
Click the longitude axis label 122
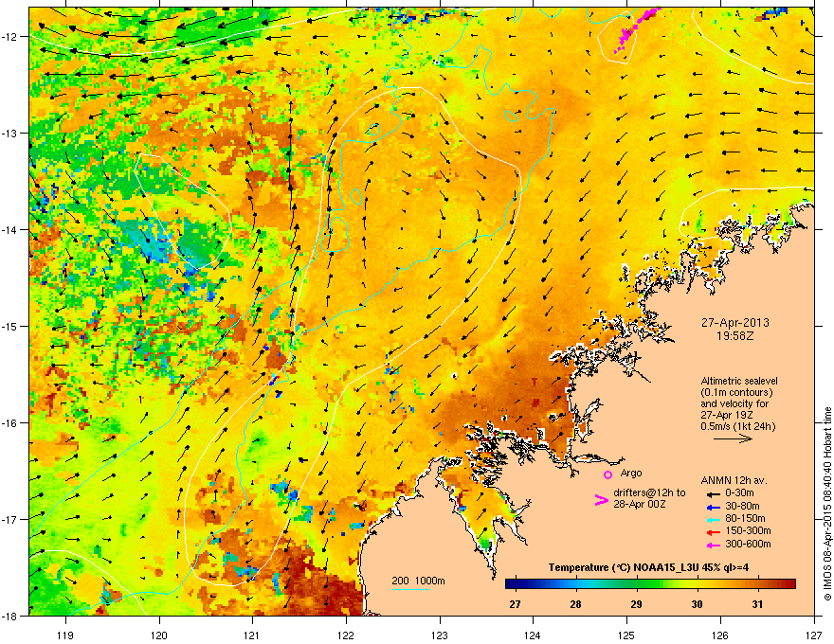pyautogui.click(x=346, y=635)
